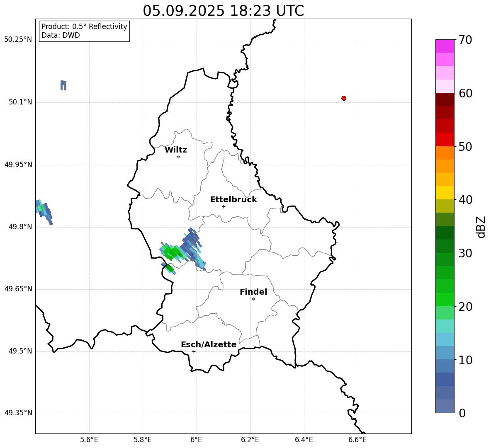This screenshot has height=448, width=491.
Task: Click the 49.65°N latitude label
Action: [x=18, y=289]
